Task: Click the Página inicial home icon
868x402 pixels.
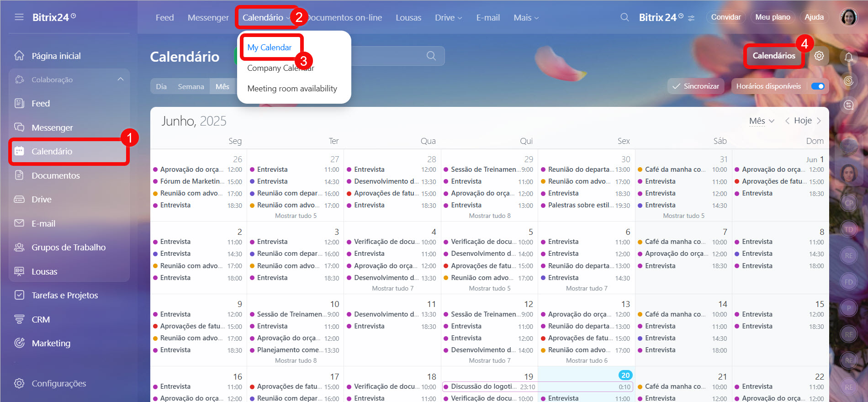Action: pyautogui.click(x=19, y=56)
